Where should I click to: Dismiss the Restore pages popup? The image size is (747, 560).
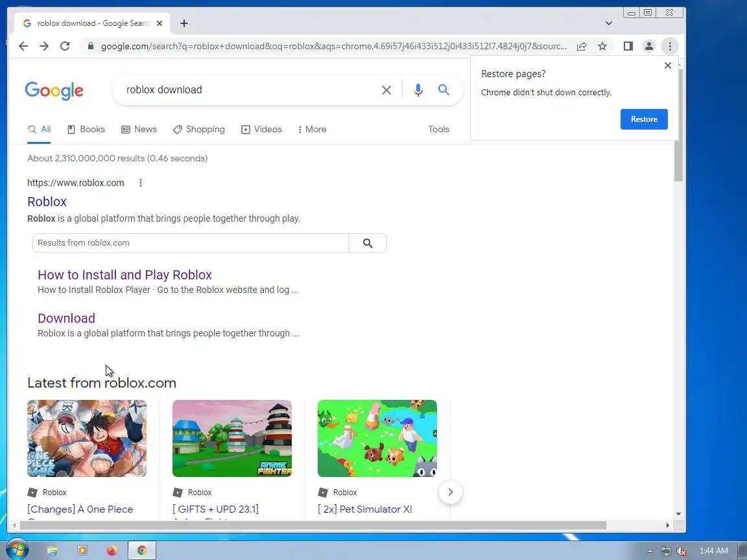click(x=668, y=65)
